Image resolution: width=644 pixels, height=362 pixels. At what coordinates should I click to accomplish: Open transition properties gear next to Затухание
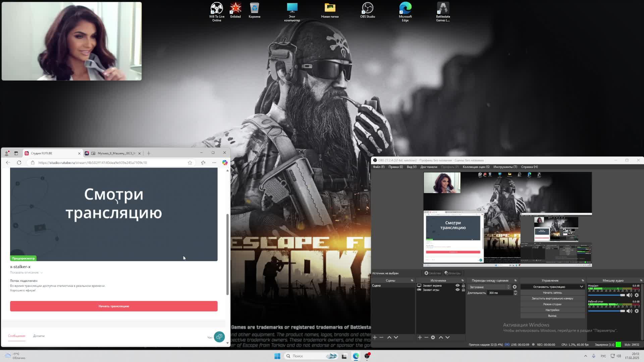pos(515,287)
